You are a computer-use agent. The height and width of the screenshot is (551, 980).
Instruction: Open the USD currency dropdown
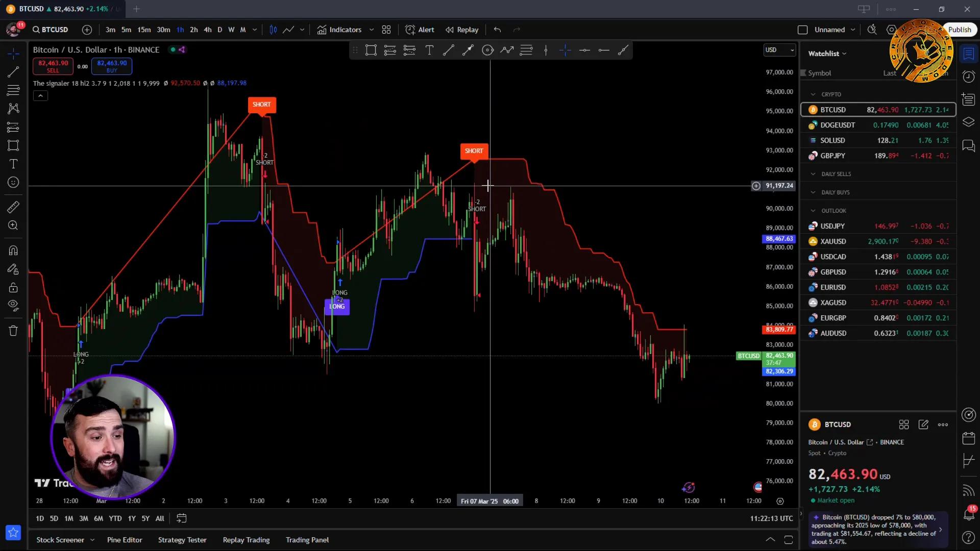point(779,49)
